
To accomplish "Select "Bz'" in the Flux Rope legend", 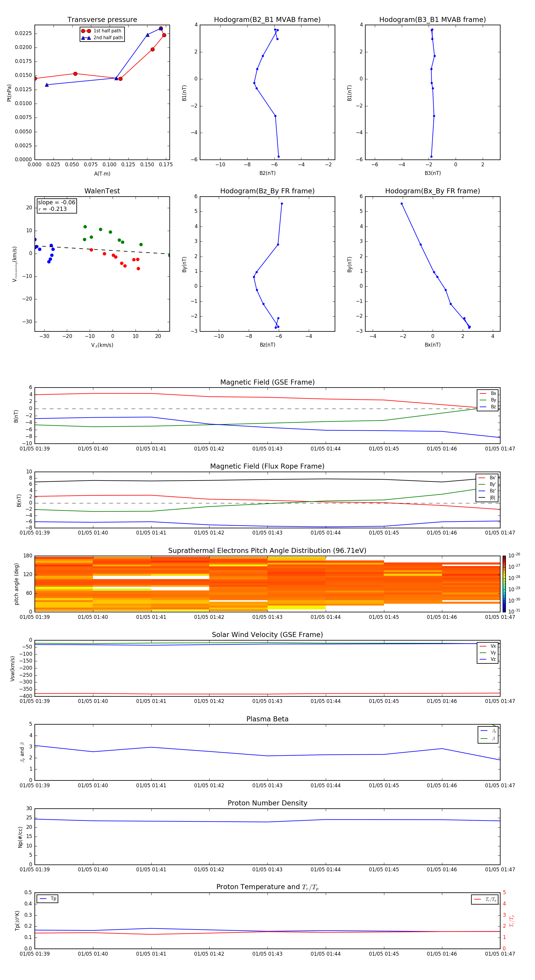I will tap(487, 491).
